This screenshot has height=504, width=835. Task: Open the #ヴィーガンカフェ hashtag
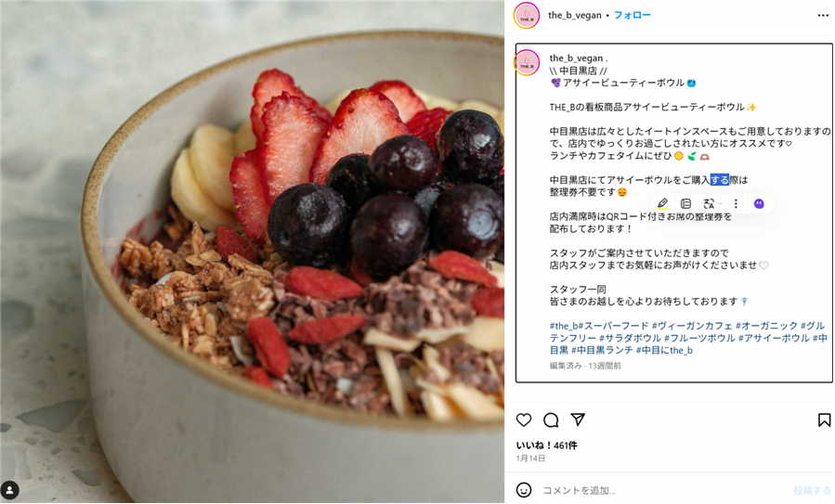click(692, 326)
